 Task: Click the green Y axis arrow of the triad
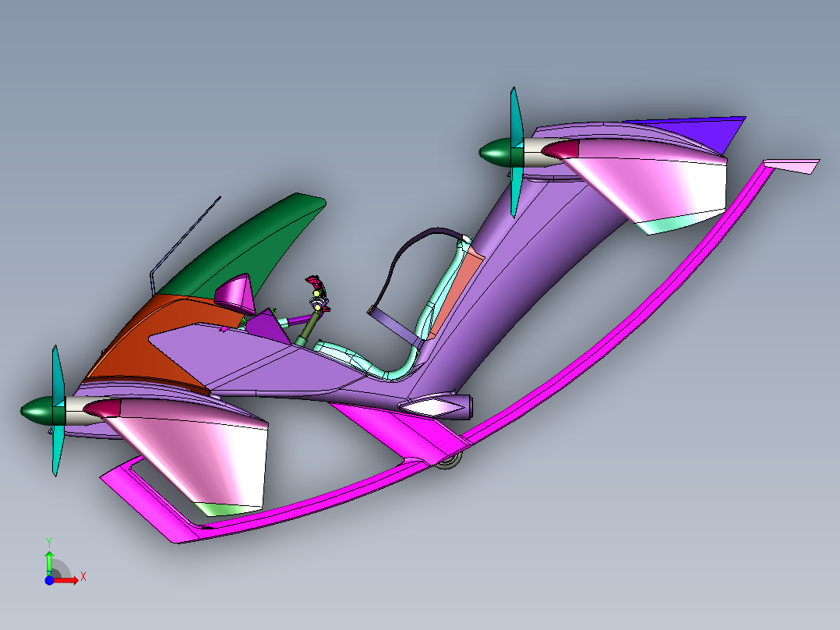49,562
